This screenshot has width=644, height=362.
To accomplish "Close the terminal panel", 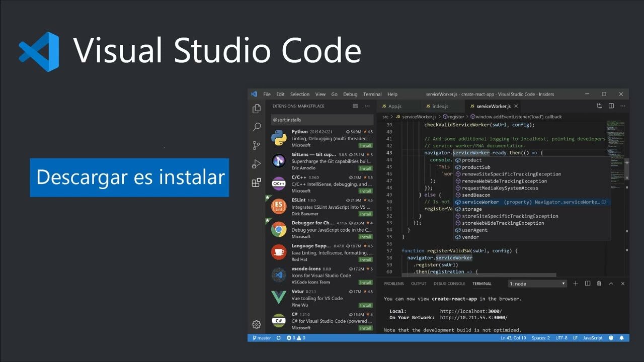I will 623,284.
